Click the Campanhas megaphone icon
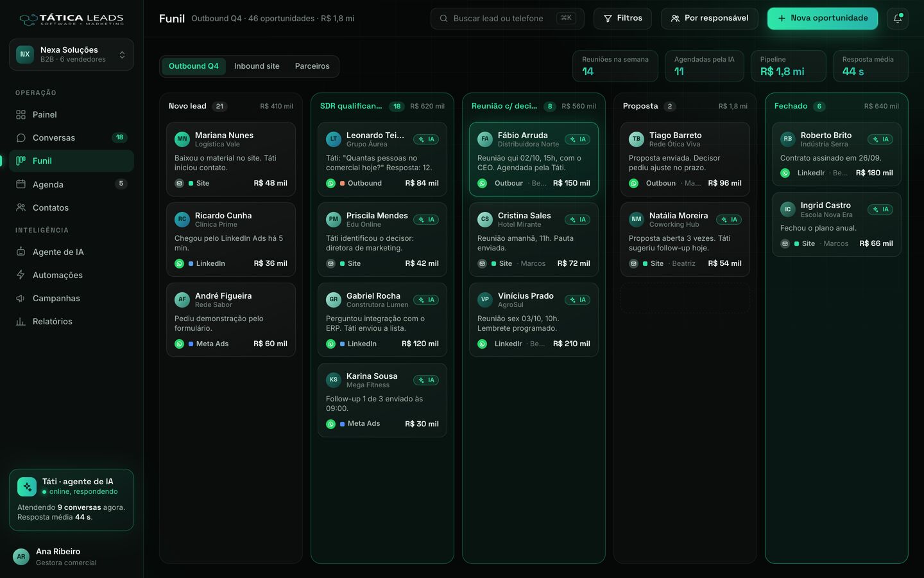Screen dimensions: 924x578 21,298
